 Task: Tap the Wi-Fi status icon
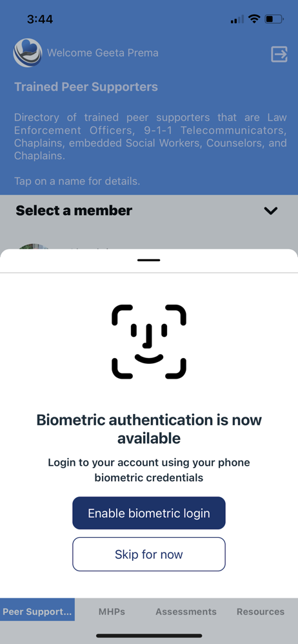[254, 19]
